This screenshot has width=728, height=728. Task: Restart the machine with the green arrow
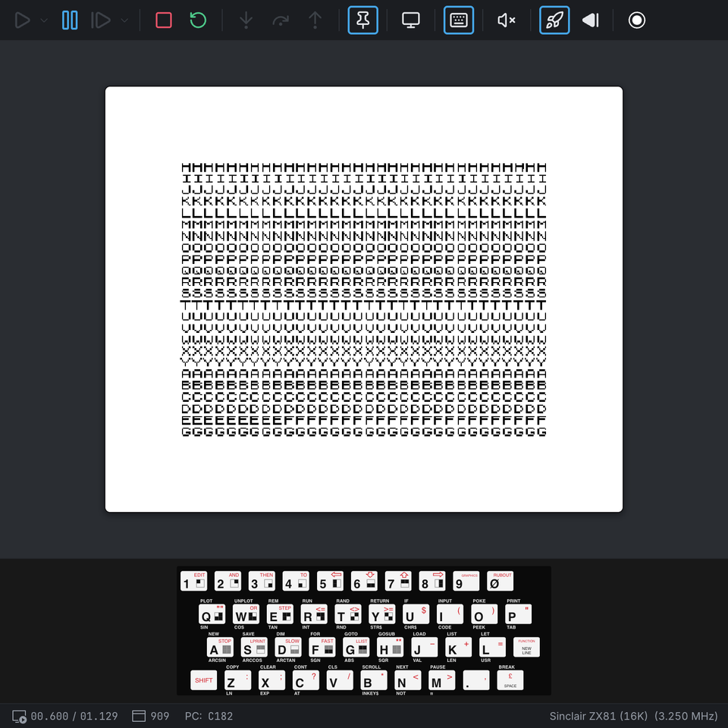click(198, 20)
